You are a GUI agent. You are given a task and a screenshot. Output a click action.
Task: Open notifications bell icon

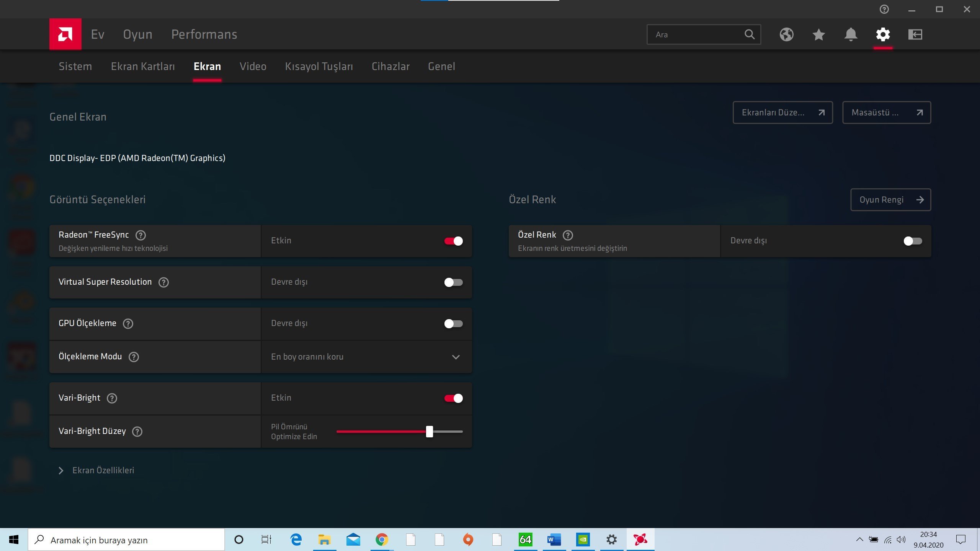[851, 34]
